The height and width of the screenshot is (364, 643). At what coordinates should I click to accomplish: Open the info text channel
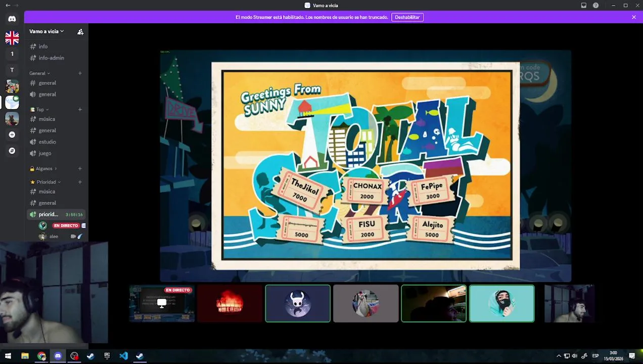point(56,47)
